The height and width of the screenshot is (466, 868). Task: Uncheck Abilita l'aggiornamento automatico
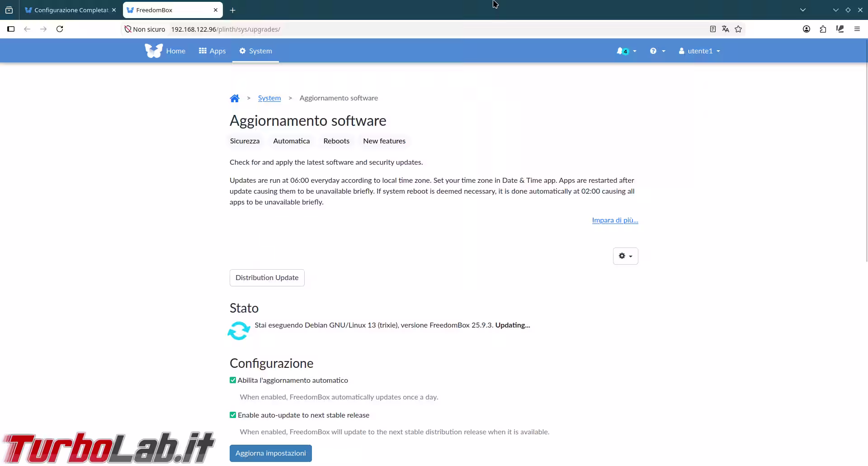pyautogui.click(x=233, y=380)
